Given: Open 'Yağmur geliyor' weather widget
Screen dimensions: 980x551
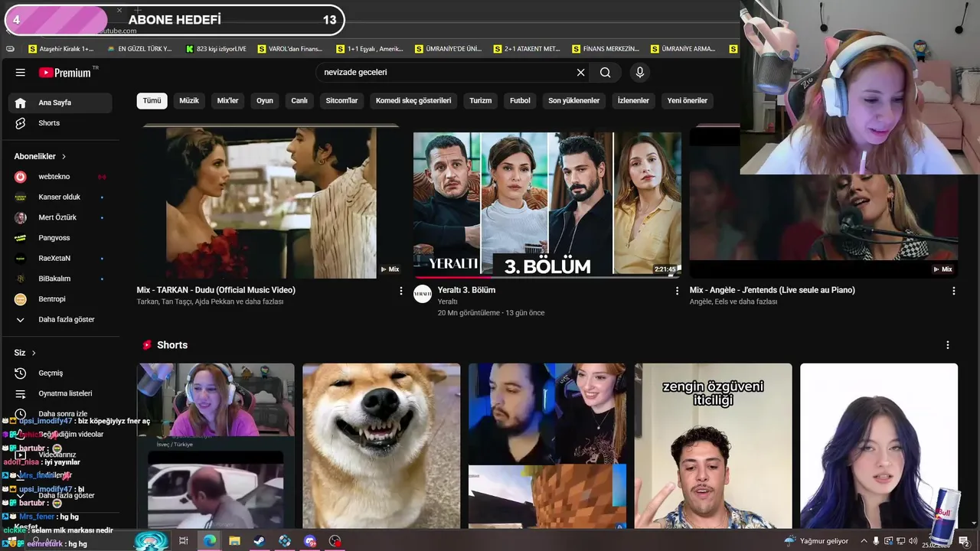Looking at the screenshot, I should point(816,541).
